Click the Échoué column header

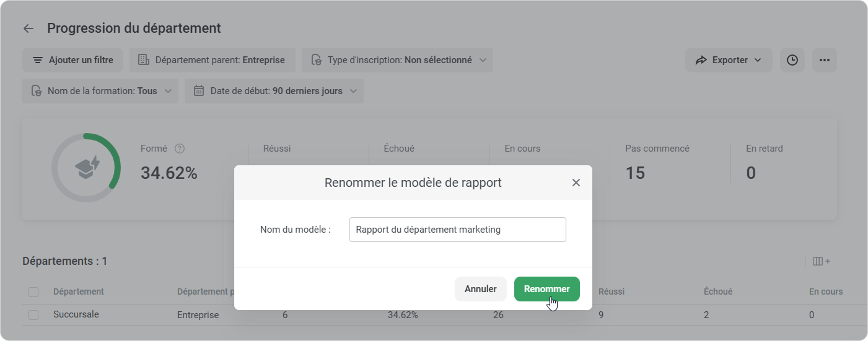click(717, 291)
